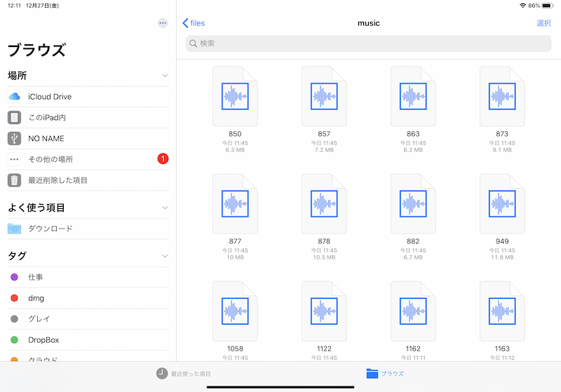
Task: Open other locations with red badge
Action: (x=50, y=159)
